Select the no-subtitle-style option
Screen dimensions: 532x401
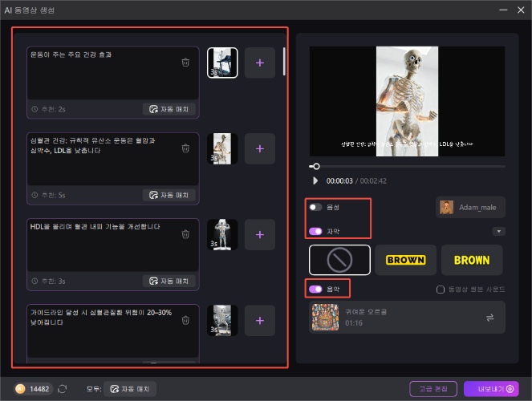(339, 260)
